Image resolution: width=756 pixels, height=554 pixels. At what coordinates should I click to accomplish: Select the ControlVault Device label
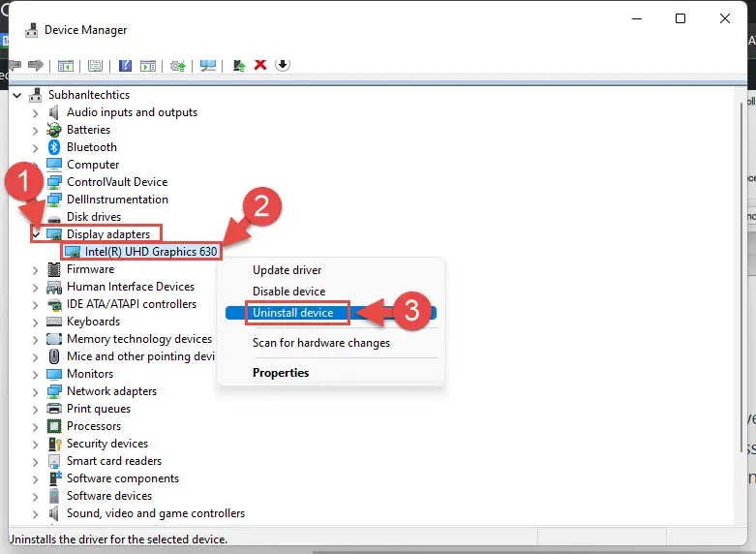point(117,182)
